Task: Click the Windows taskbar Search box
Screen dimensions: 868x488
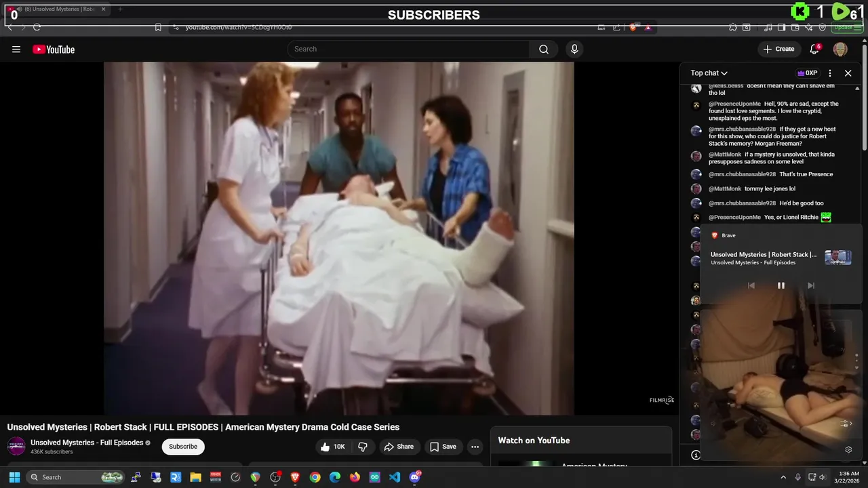Action: click(x=76, y=477)
